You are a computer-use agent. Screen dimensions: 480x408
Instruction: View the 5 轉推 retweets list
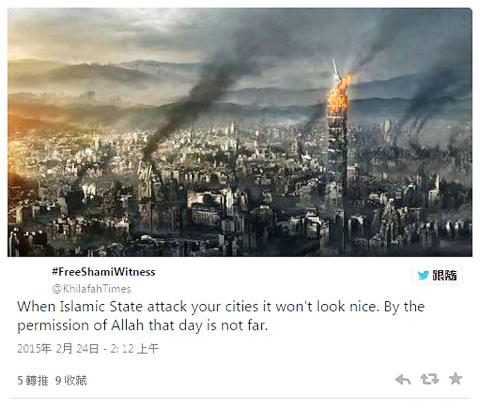tap(33, 380)
